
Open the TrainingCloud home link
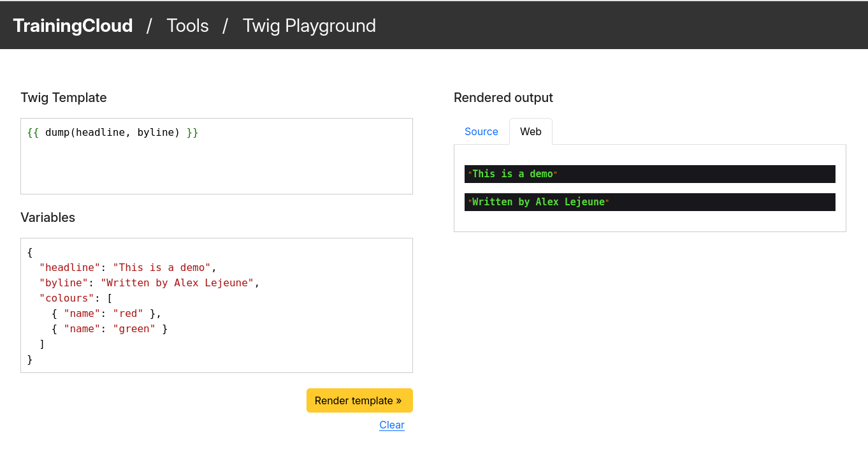73,26
